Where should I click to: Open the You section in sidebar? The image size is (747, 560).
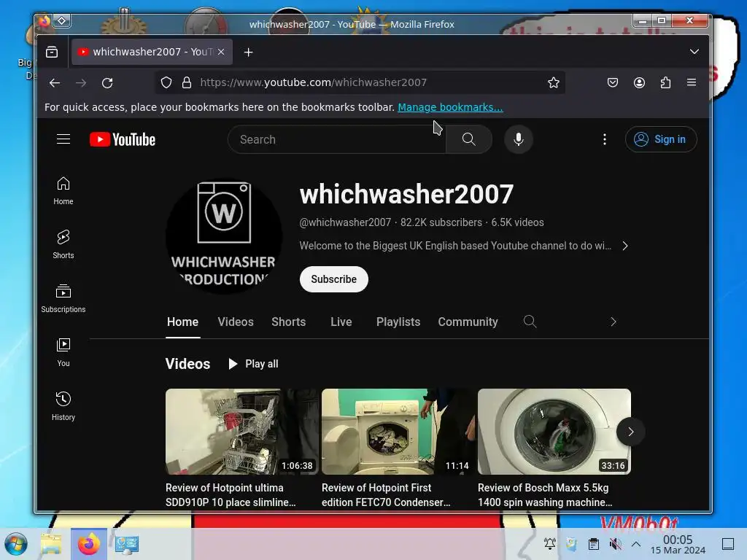[x=63, y=352]
